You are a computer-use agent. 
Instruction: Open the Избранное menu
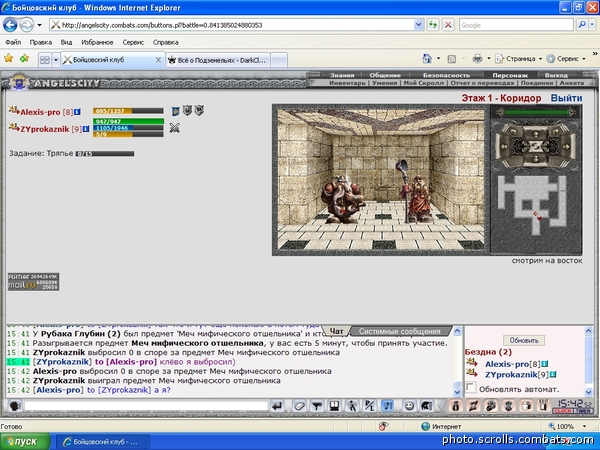[97, 42]
